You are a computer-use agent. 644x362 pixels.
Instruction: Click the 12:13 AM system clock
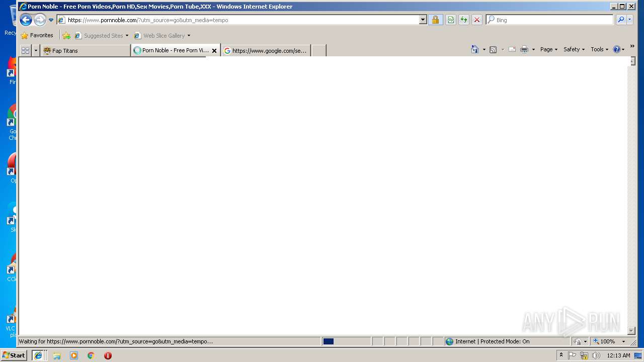click(x=618, y=355)
